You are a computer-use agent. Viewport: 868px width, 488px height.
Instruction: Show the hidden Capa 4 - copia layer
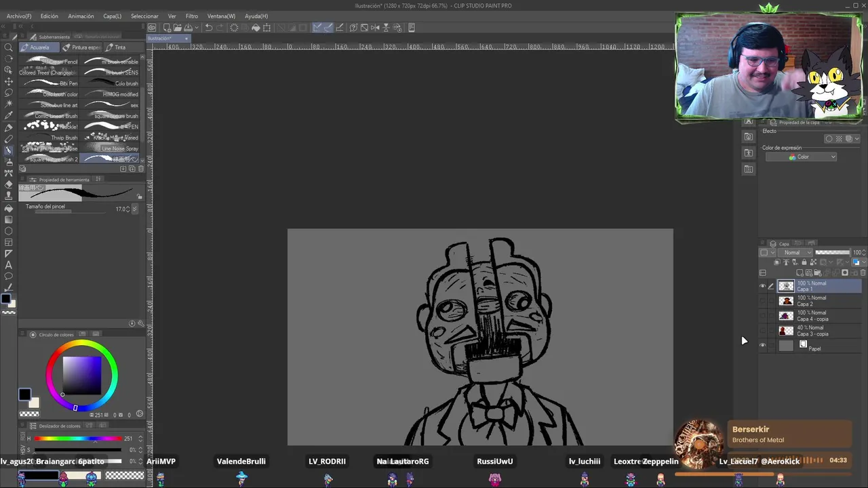[x=762, y=316]
